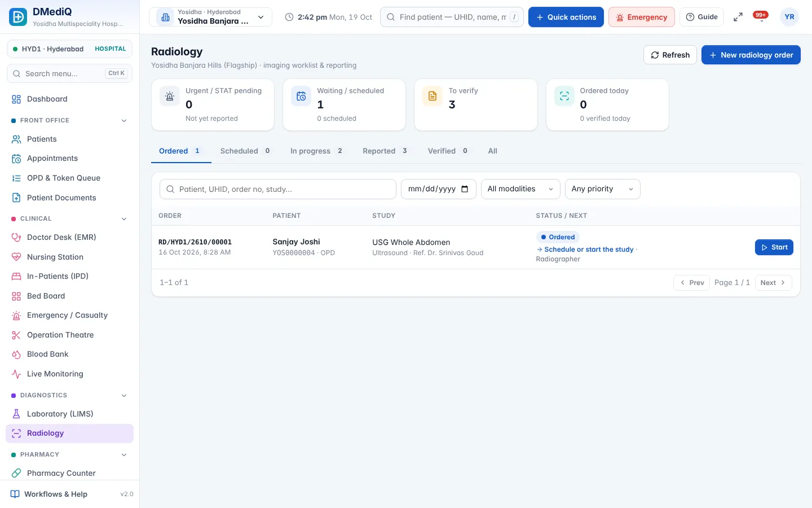
Task: Open notifications with the 99+ badge
Action: (x=761, y=16)
